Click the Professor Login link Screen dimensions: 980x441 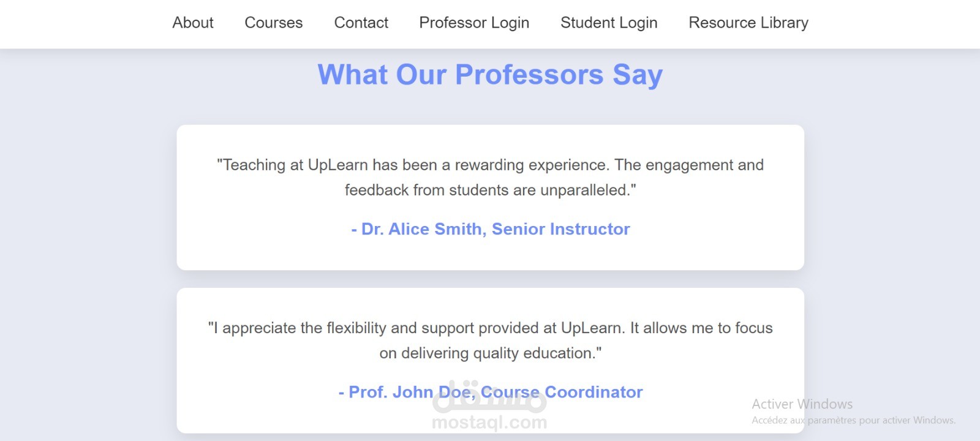click(x=474, y=23)
